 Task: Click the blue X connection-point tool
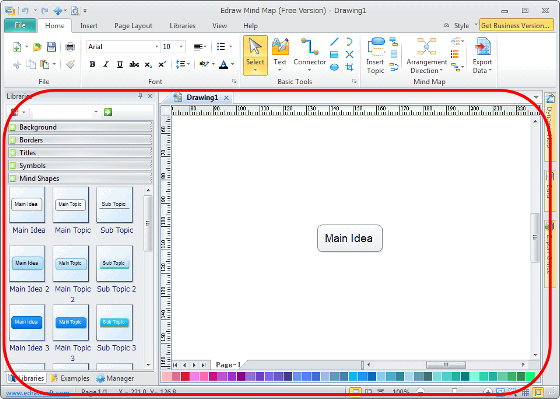[x=349, y=54]
